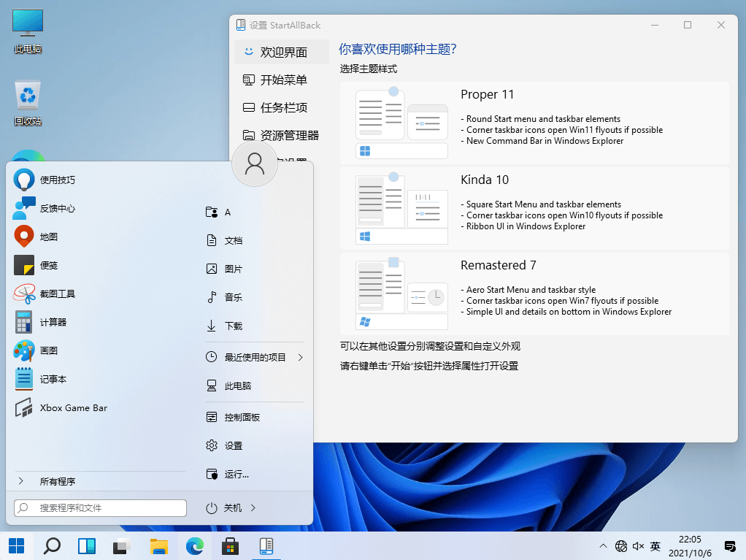746x560 pixels.
Task: Show hidden tray icons
Action: point(603,545)
